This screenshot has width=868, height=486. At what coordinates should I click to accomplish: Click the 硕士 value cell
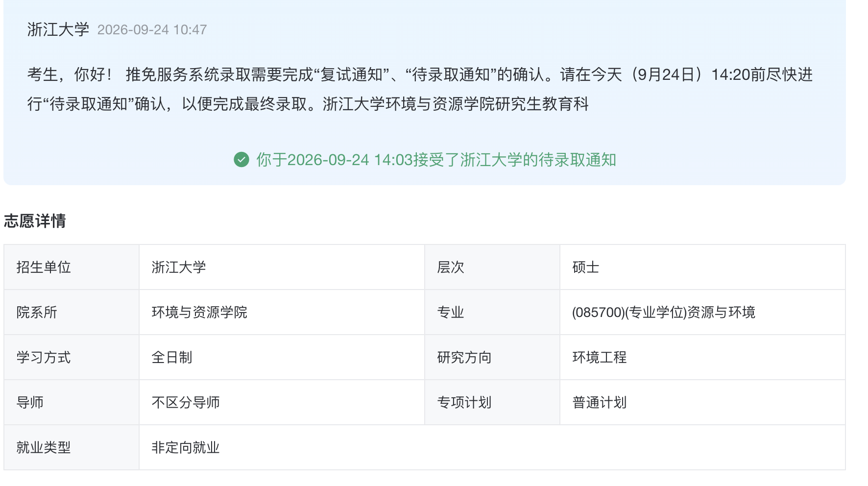(702, 267)
